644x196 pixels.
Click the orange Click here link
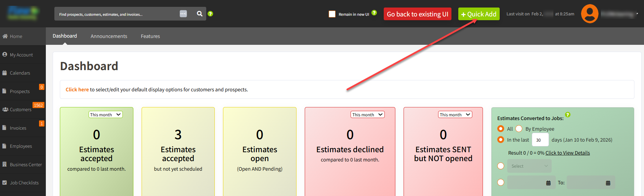click(x=77, y=90)
